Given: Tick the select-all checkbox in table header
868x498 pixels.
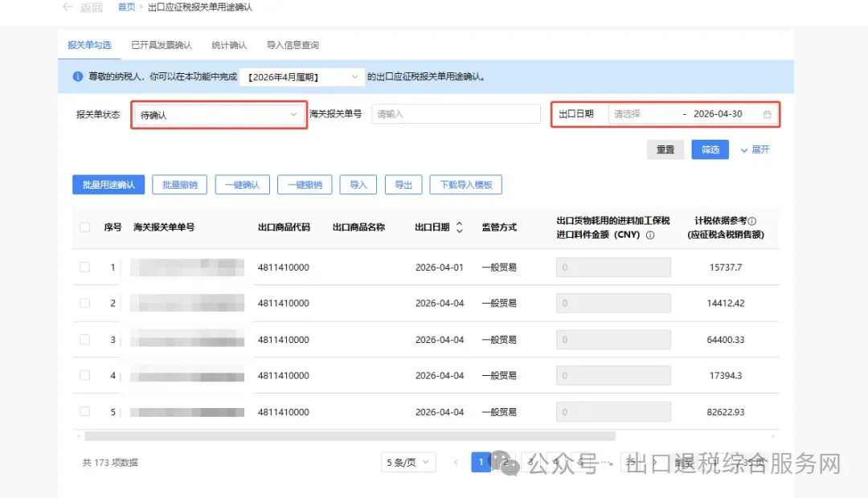Looking at the screenshot, I should tap(84, 227).
